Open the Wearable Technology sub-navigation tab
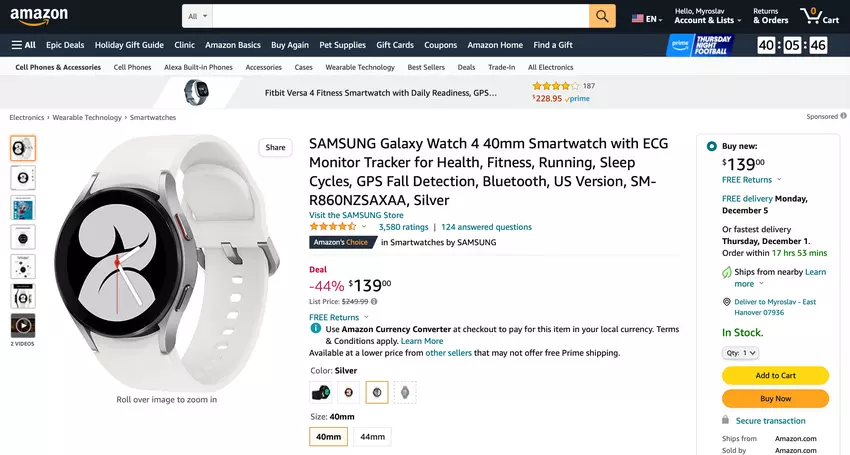Screen dimensions: 850x455 (360, 67)
